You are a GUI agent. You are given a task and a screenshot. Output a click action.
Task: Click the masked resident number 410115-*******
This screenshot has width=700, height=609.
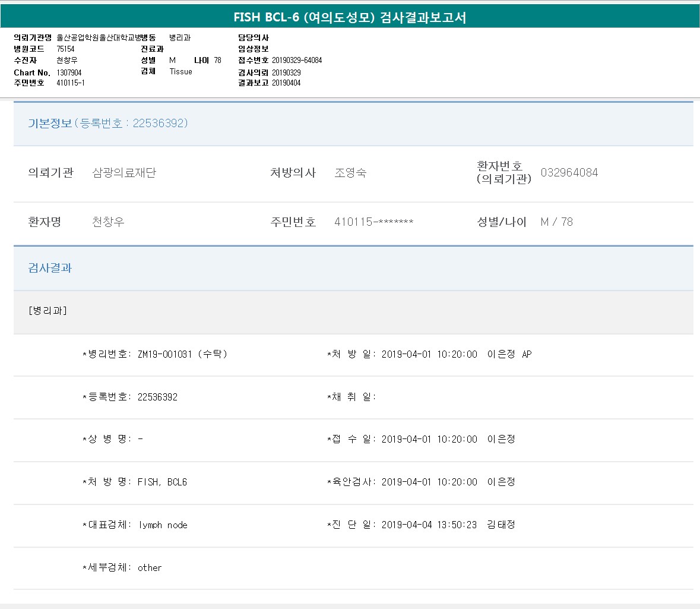point(373,222)
